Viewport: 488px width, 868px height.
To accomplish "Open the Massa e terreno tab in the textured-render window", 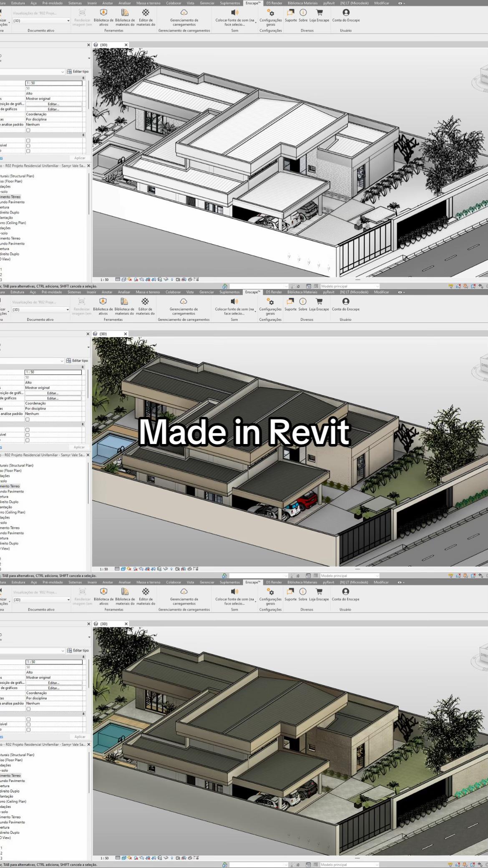I will 148,582.
